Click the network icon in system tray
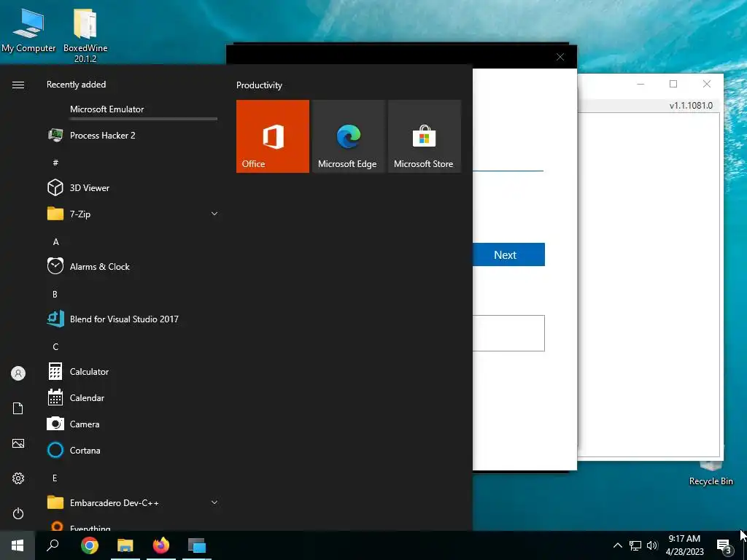 click(x=635, y=545)
